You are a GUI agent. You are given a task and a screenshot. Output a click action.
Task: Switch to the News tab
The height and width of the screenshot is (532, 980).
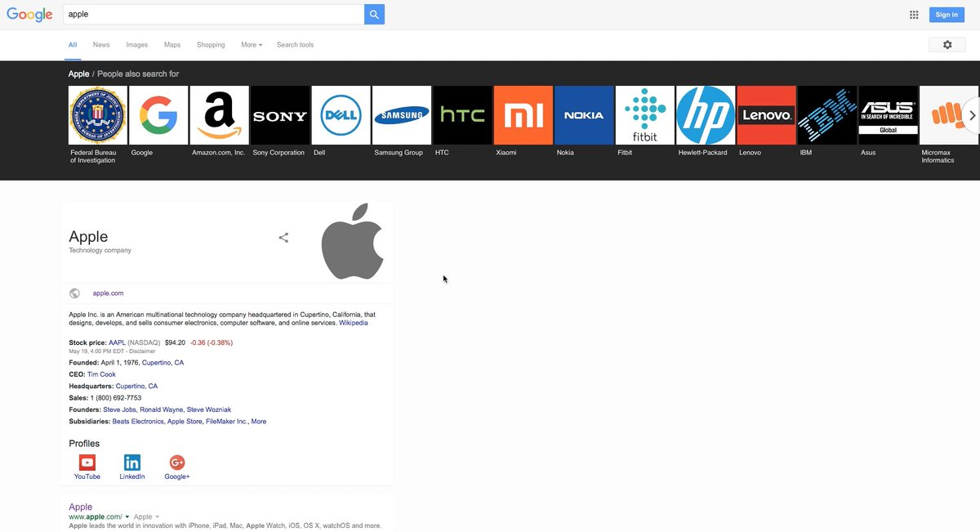click(x=101, y=45)
